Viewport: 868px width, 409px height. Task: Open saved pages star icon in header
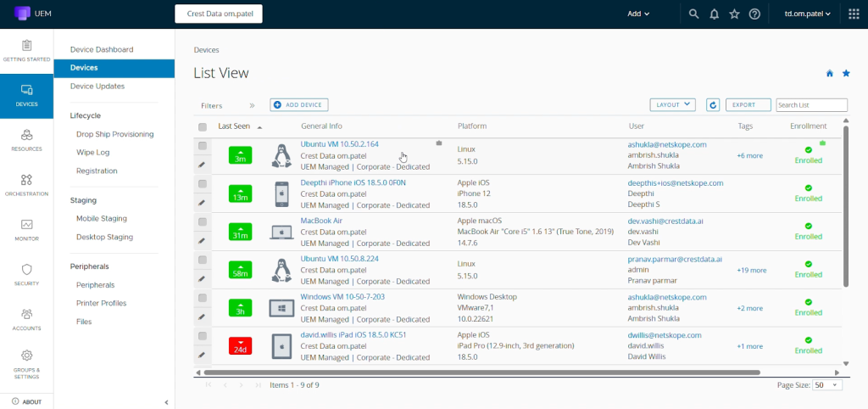734,14
